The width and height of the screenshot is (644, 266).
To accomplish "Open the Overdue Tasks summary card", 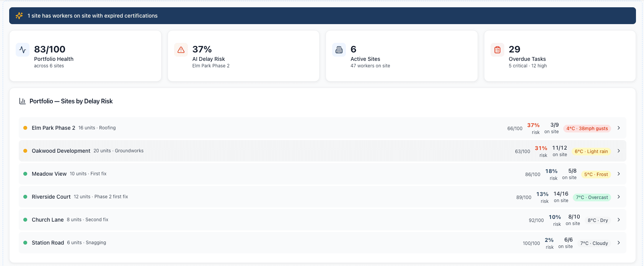I will coord(559,56).
